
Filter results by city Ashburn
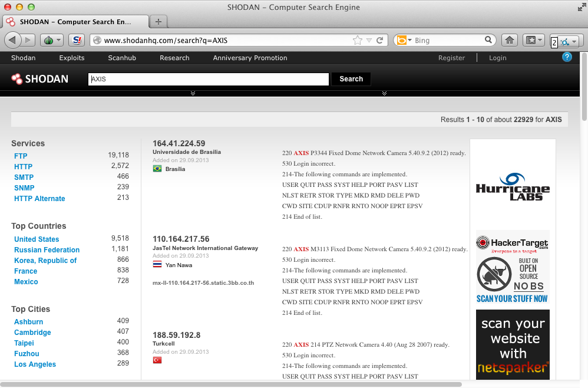(x=28, y=322)
